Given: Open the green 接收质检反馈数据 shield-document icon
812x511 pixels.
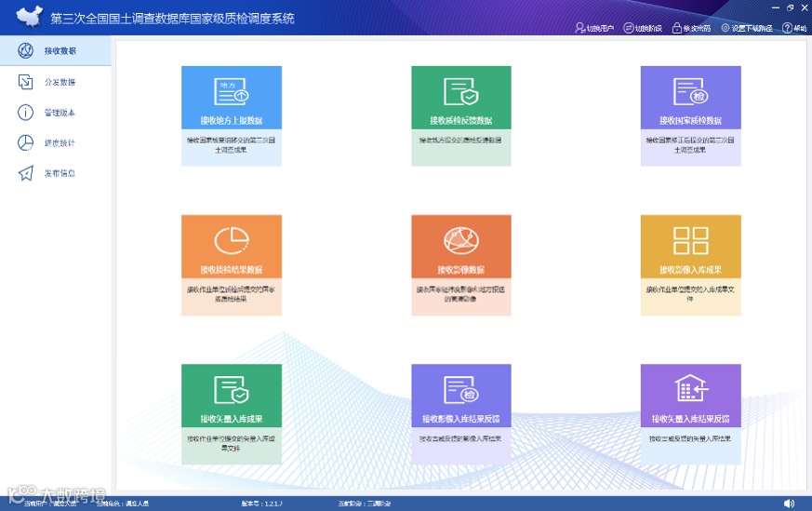Looking at the screenshot, I should pos(461,91).
